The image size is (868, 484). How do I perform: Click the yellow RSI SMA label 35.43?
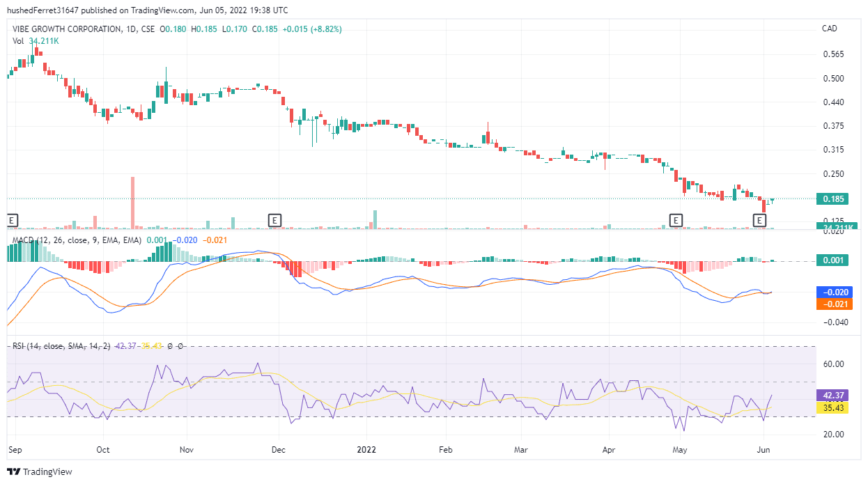tap(834, 407)
